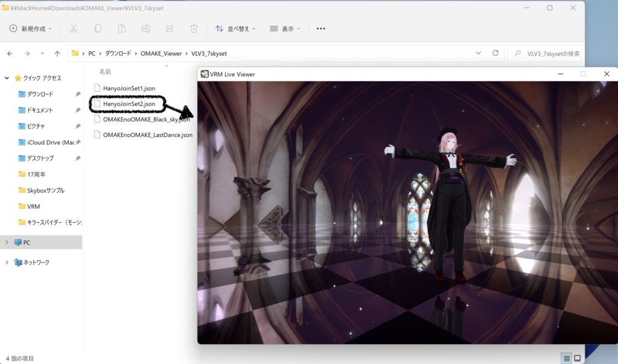Image resolution: width=618 pixels, height=364 pixels.
Task: Open the 表示 view dropdown
Action: (x=285, y=28)
